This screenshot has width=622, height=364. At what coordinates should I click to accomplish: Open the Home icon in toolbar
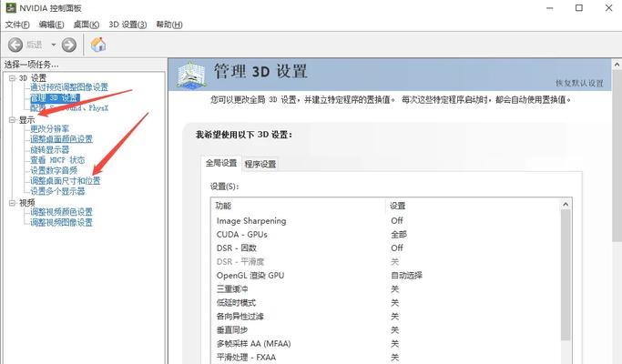click(98, 45)
